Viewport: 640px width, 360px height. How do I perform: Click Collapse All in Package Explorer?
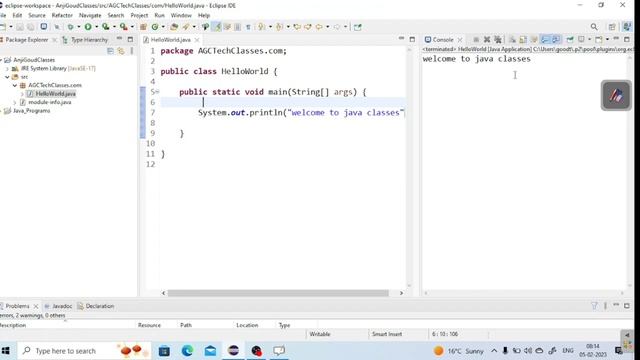(x=110, y=51)
